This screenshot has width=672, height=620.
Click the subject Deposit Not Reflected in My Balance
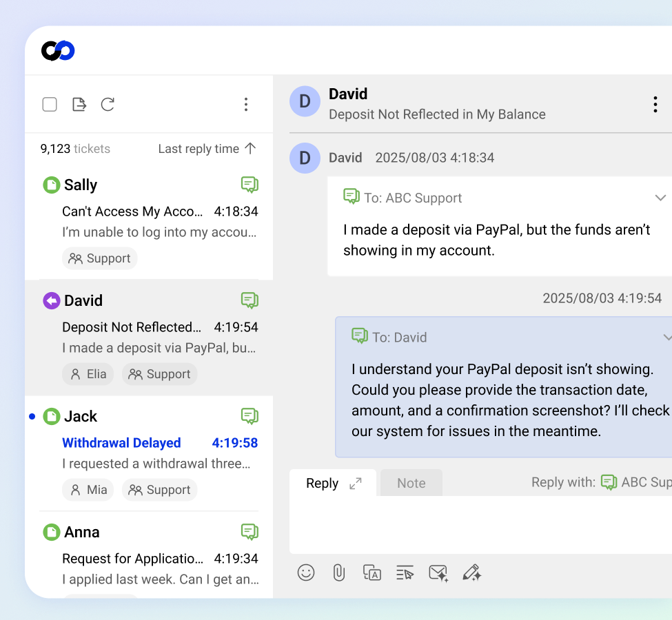pos(437,114)
